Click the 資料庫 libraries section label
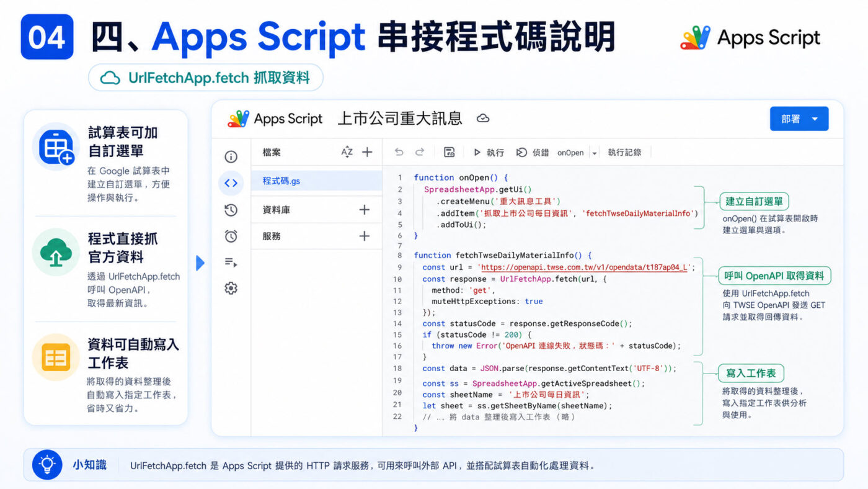The width and height of the screenshot is (868, 489). [x=277, y=210]
